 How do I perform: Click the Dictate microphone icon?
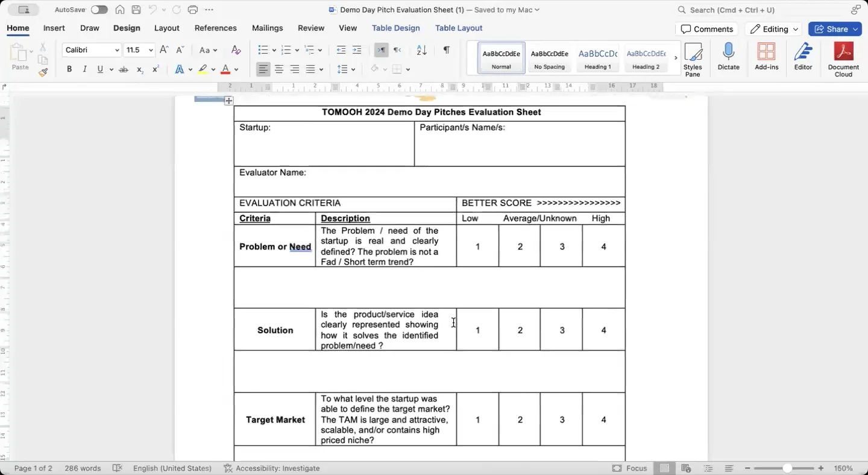tap(728, 53)
